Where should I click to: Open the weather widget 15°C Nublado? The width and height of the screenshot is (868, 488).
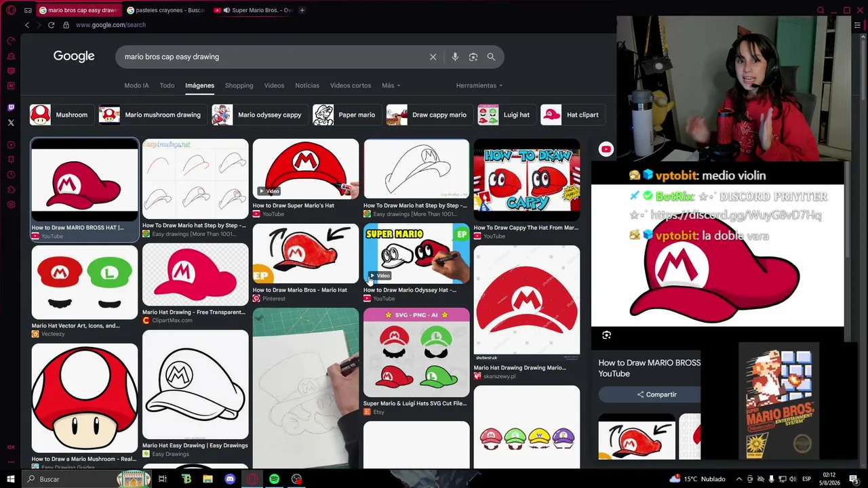pyautogui.click(x=698, y=479)
